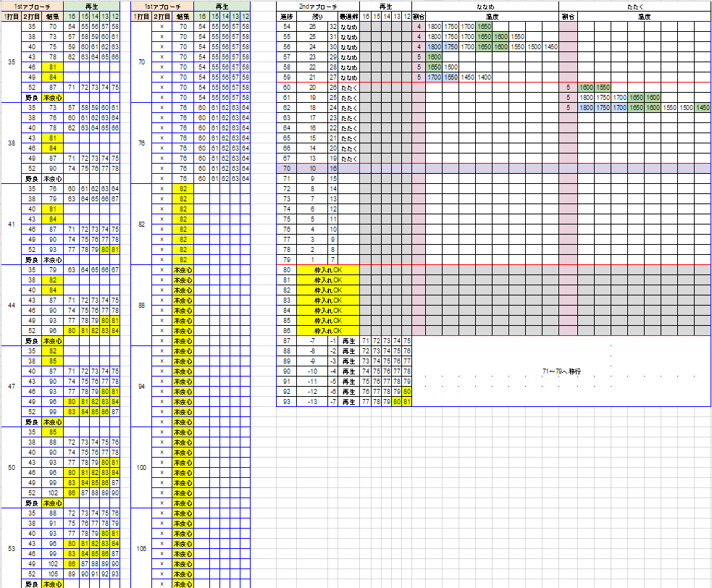Click the green '1450' cell in progress row 62
The width and height of the screenshot is (712, 588).
point(703,108)
